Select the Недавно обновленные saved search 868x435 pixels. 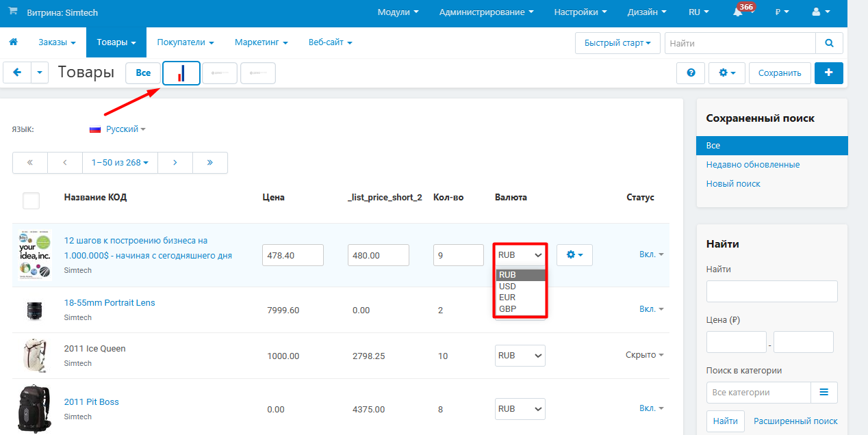tap(753, 165)
